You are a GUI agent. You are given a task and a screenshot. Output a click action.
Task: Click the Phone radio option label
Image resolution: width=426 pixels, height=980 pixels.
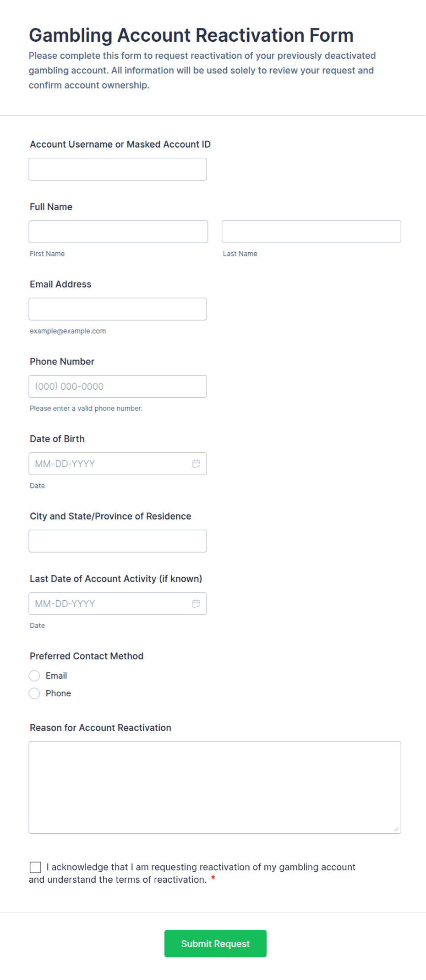coord(58,693)
